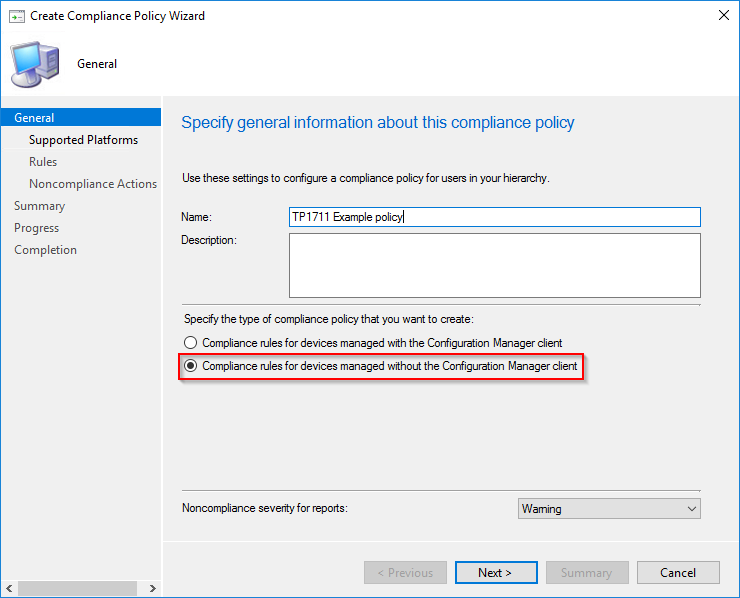The height and width of the screenshot is (598, 740).
Task: Jump to Summary step in sidebar
Action: [x=40, y=206]
